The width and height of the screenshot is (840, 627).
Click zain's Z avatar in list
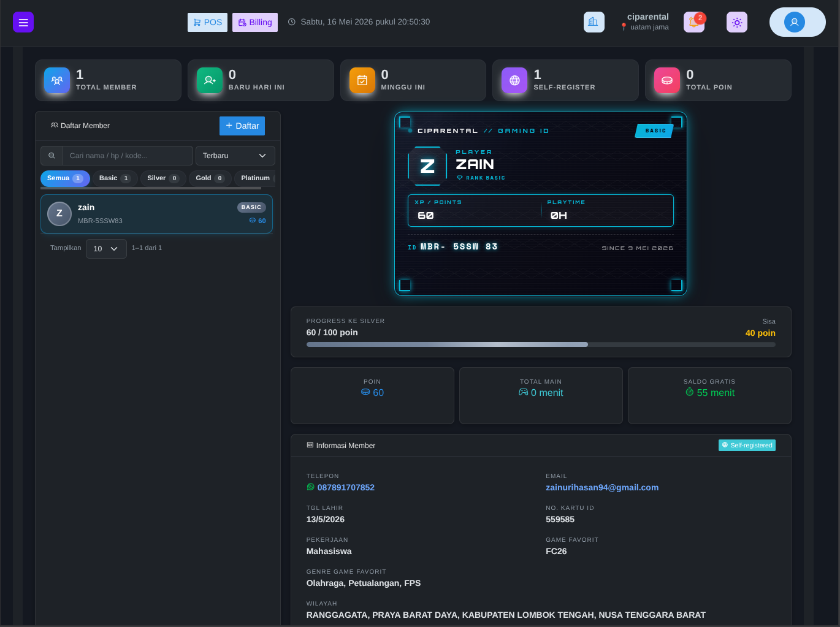(x=59, y=214)
